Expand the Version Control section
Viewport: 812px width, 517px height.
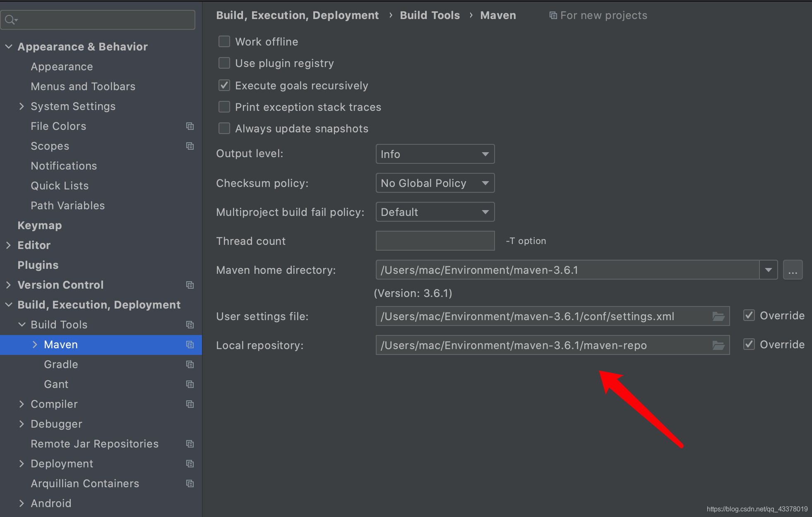(9, 285)
